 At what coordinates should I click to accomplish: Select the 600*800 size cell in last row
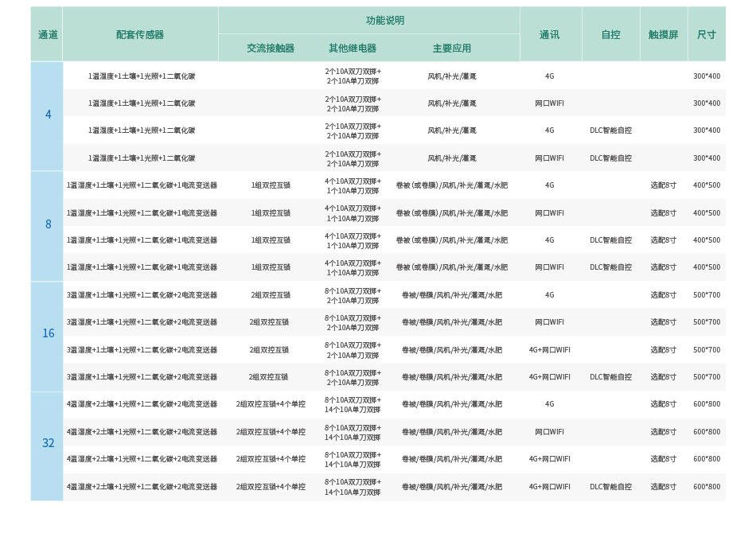pyautogui.click(x=706, y=486)
